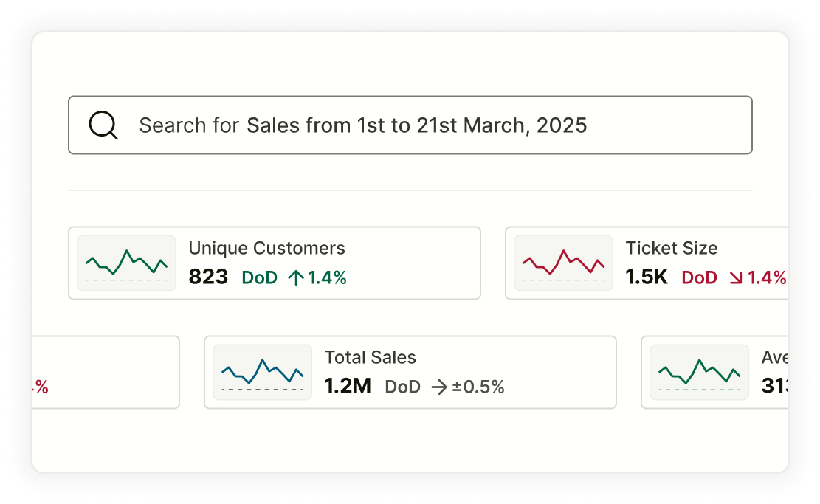
Task: Click the 1.5K ticket size value
Action: 647,277
